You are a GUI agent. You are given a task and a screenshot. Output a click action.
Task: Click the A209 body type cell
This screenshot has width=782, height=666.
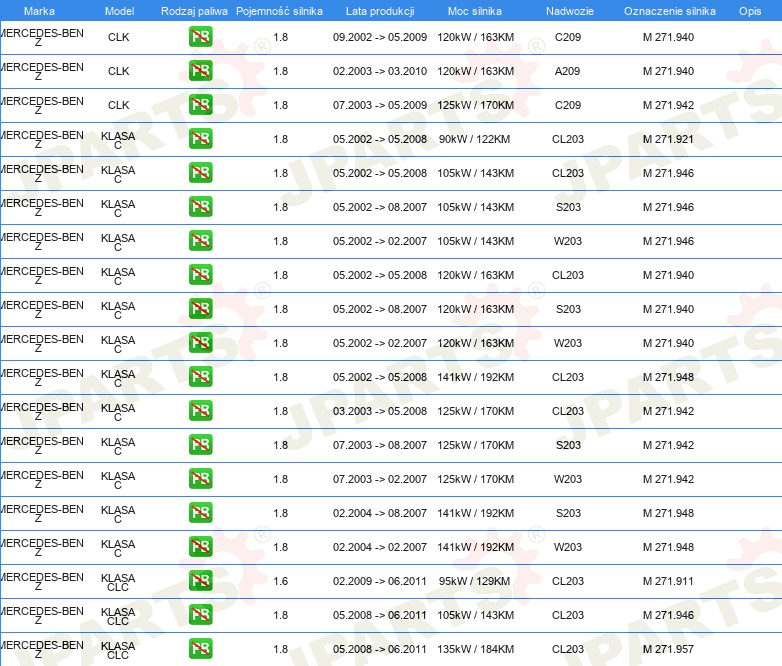pos(567,71)
